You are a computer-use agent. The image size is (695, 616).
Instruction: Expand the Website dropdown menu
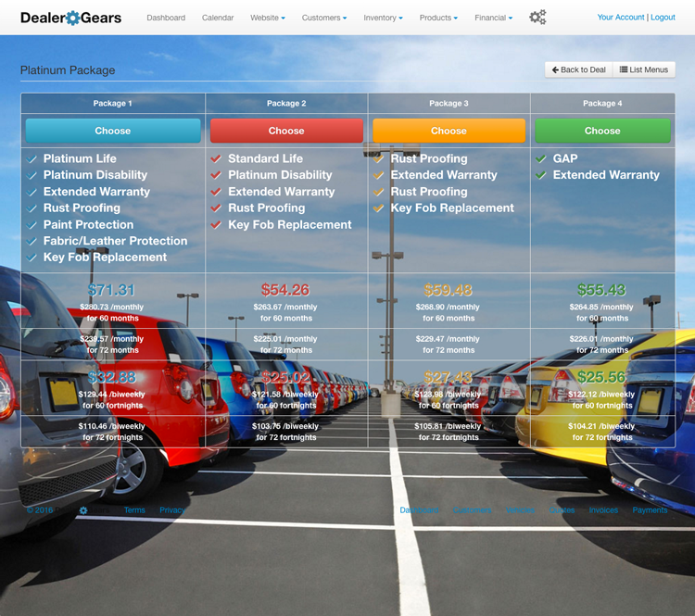pyautogui.click(x=268, y=18)
